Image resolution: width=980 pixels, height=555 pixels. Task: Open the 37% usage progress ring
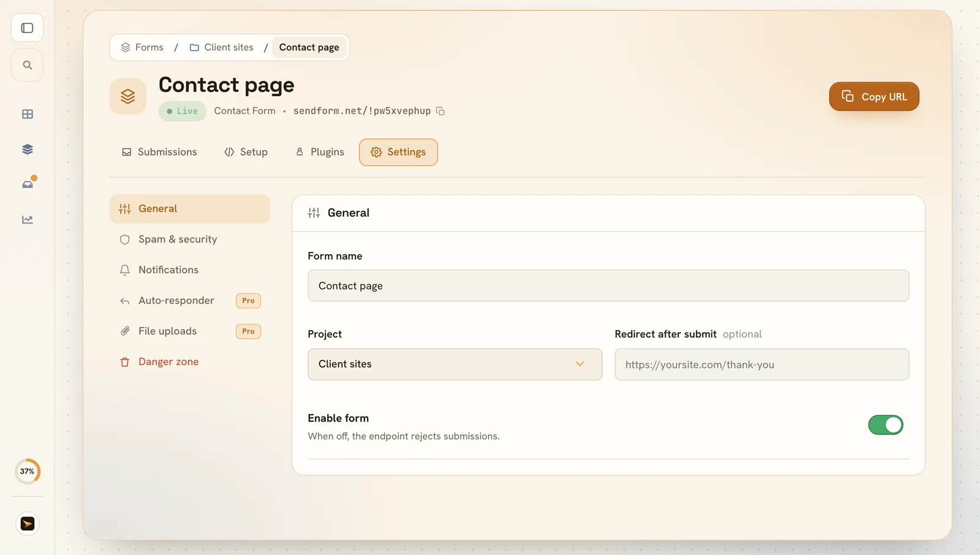pyautogui.click(x=27, y=472)
